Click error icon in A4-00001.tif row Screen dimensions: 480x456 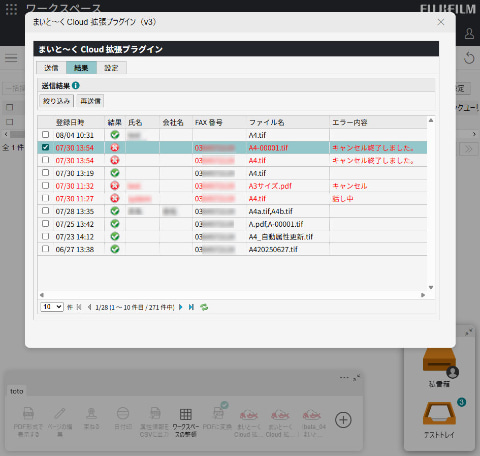click(x=115, y=147)
